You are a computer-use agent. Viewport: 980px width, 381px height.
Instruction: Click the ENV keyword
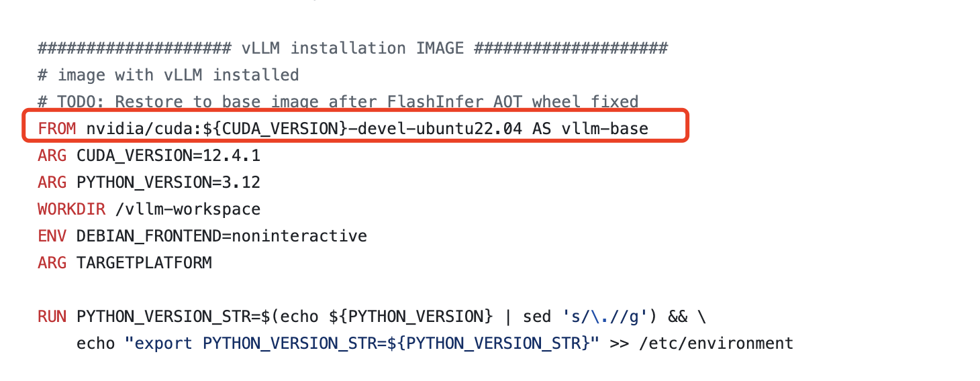pos(52,236)
